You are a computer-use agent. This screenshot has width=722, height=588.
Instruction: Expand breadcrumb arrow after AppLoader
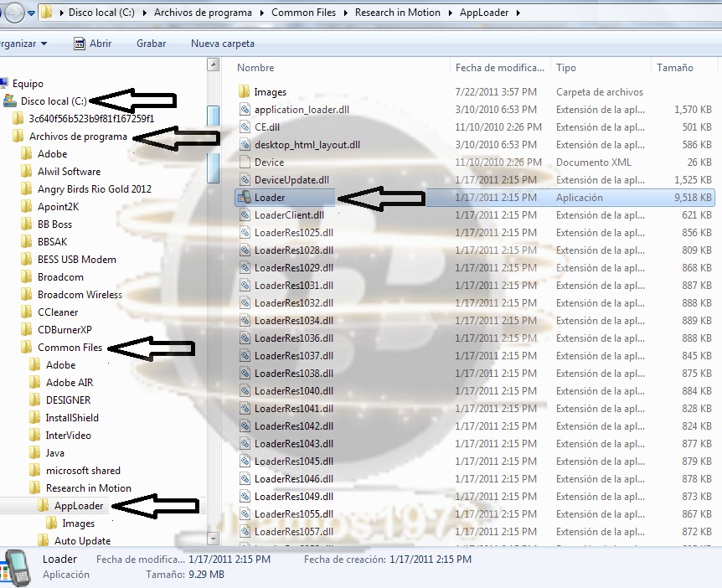(518, 13)
